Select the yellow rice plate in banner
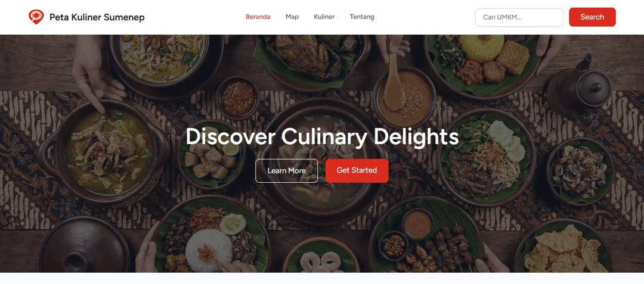 [482, 64]
